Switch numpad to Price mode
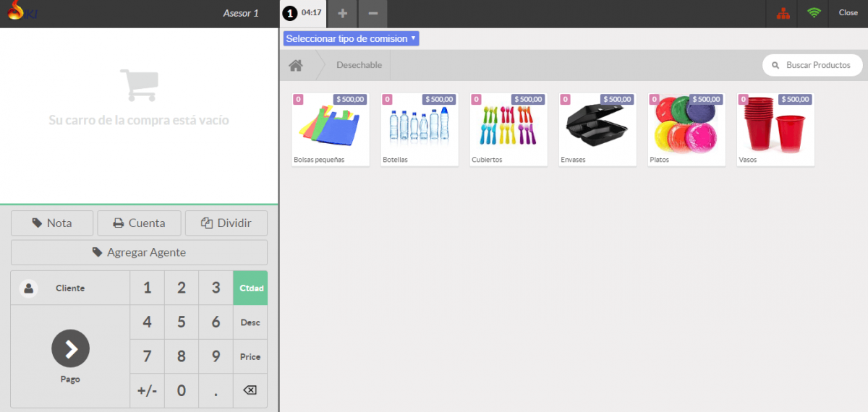 tap(250, 356)
